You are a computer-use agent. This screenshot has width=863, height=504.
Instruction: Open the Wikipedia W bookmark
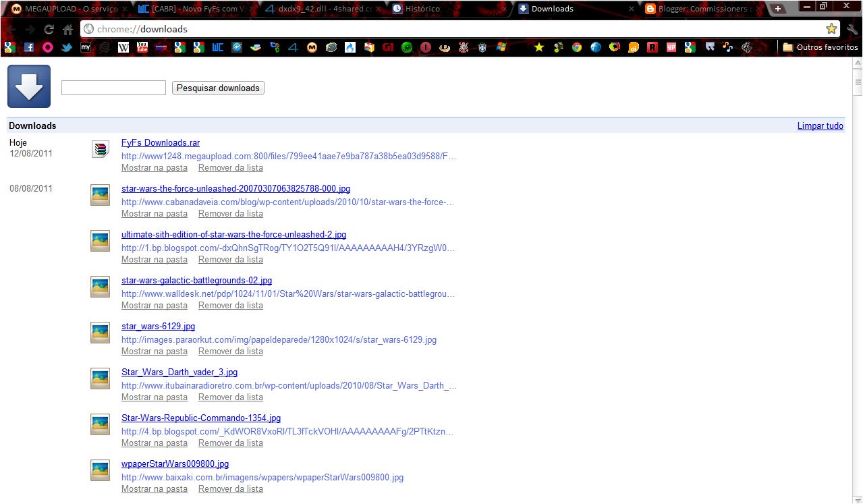pos(123,47)
